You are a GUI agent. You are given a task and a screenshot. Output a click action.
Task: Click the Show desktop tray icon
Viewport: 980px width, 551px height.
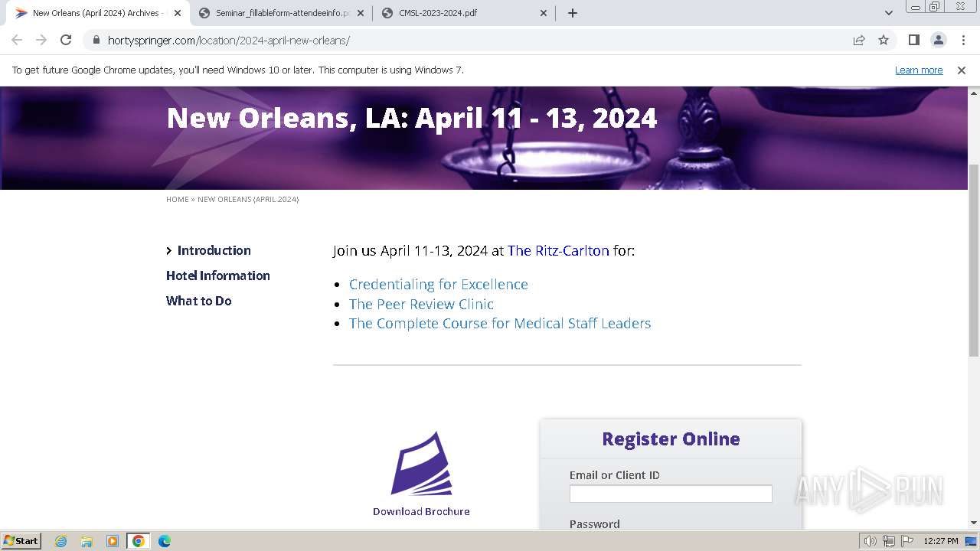[972, 541]
